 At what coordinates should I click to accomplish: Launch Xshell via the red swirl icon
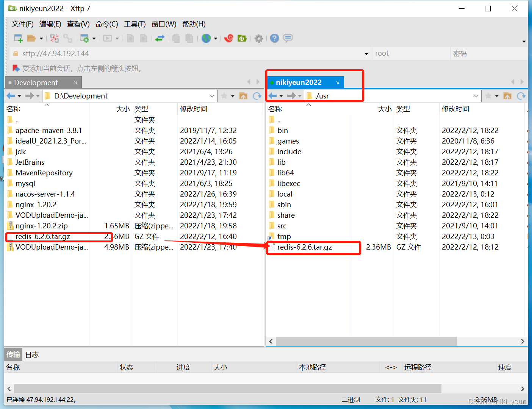coord(228,38)
